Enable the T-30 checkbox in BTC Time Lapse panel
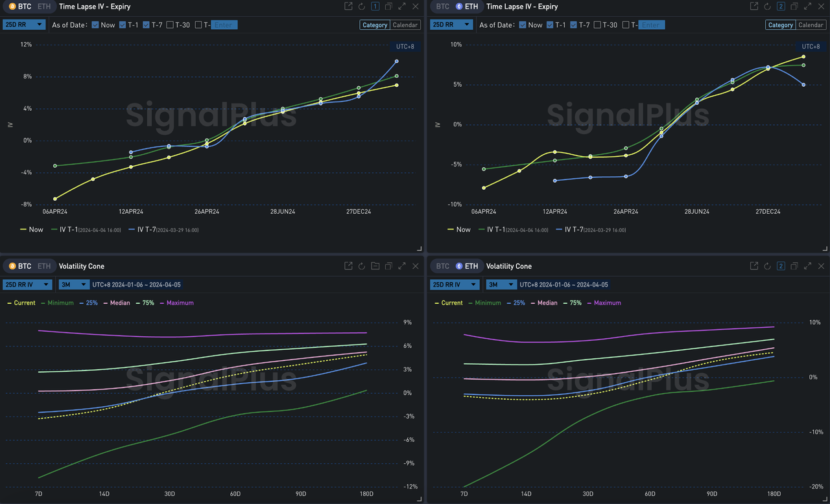Screen dimensions: 830x504 tap(170, 25)
